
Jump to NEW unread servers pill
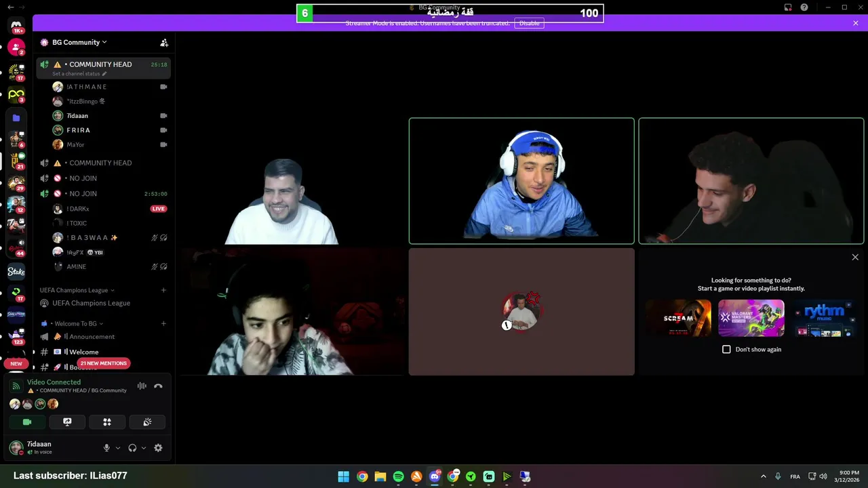point(16,363)
